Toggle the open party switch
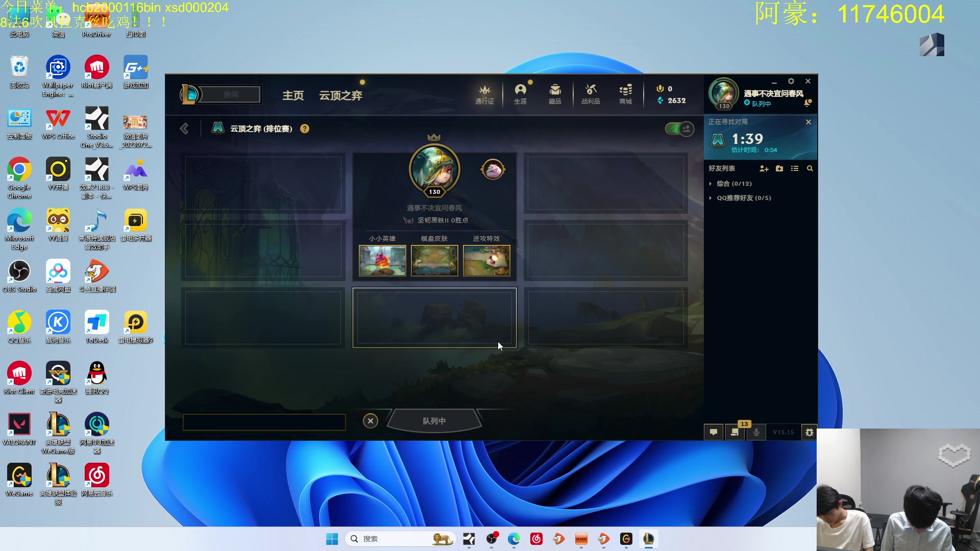This screenshot has height=551, width=980. click(679, 129)
